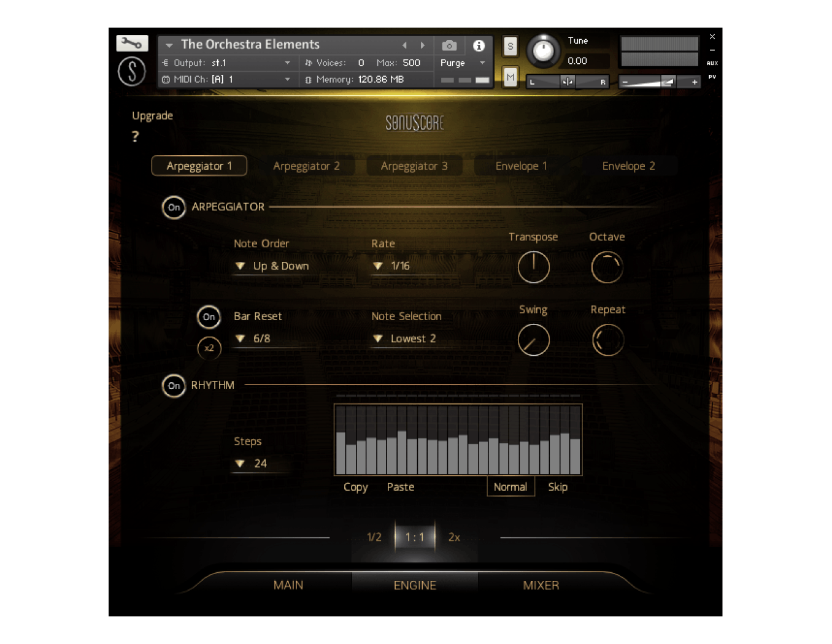Click the Tune knob
This screenshot has width=832, height=644.
click(x=543, y=51)
